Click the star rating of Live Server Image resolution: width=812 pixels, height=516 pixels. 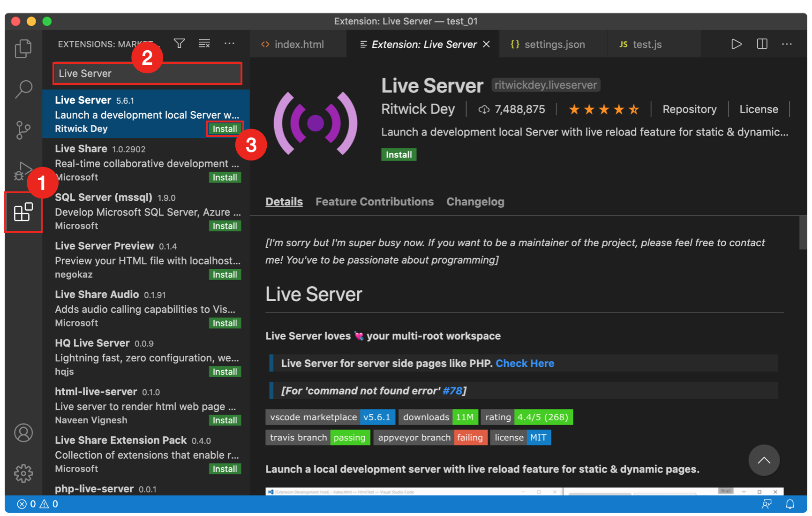pos(604,110)
